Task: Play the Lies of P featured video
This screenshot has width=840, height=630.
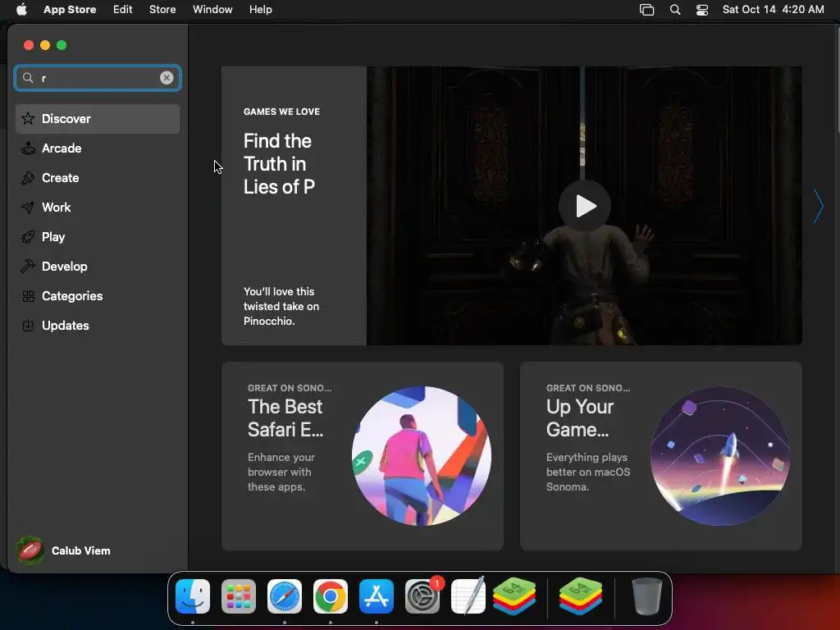Action: coord(584,206)
